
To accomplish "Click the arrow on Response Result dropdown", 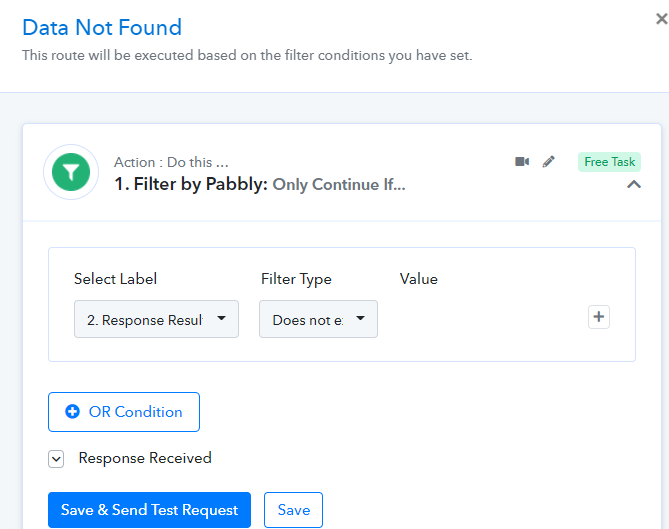I will [x=221, y=319].
